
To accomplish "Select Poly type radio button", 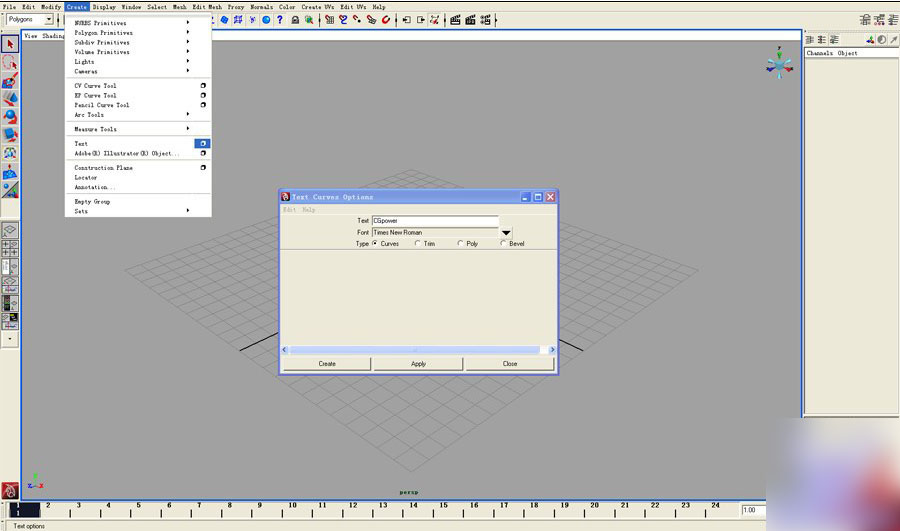I will pos(460,243).
